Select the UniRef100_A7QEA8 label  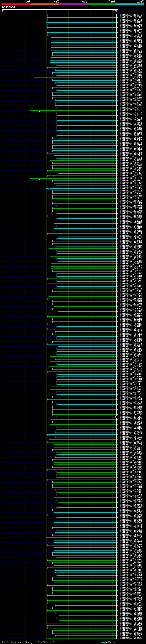[x=131, y=306]
